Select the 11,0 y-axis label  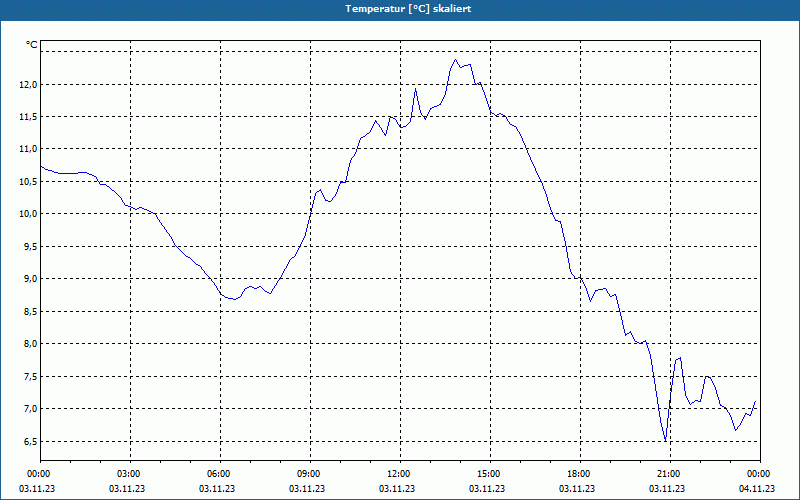click(29, 149)
